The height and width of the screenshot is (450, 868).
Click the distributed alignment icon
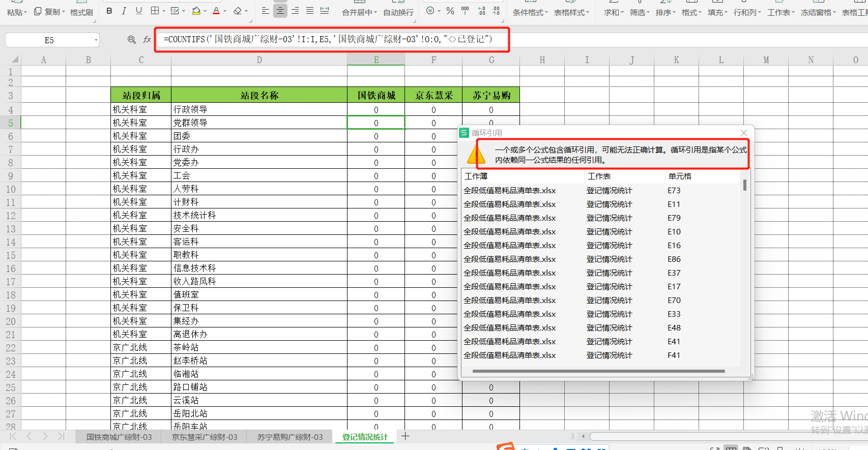(x=325, y=11)
